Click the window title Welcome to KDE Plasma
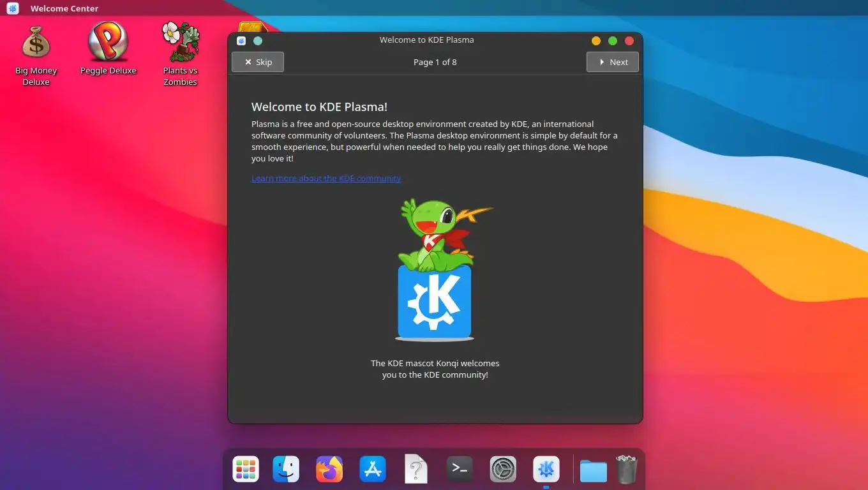868x490 pixels. [x=427, y=40]
